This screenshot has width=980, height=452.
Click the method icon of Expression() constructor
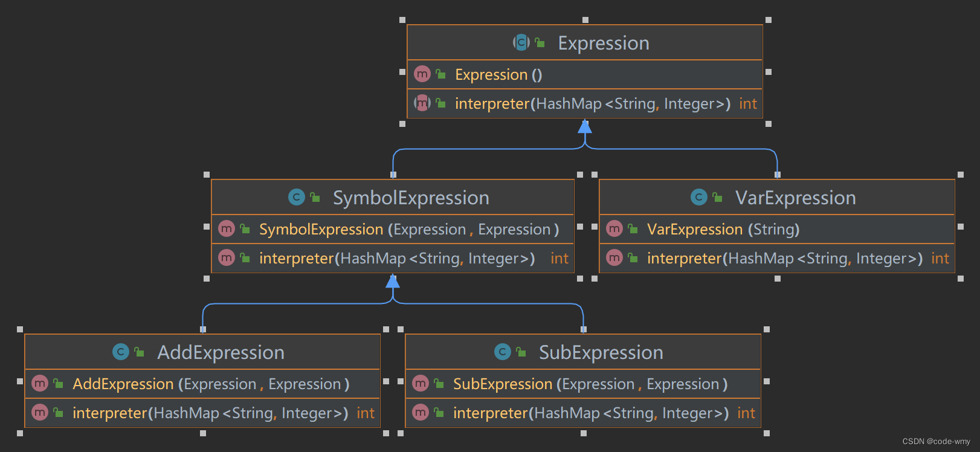tap(422, 74)
